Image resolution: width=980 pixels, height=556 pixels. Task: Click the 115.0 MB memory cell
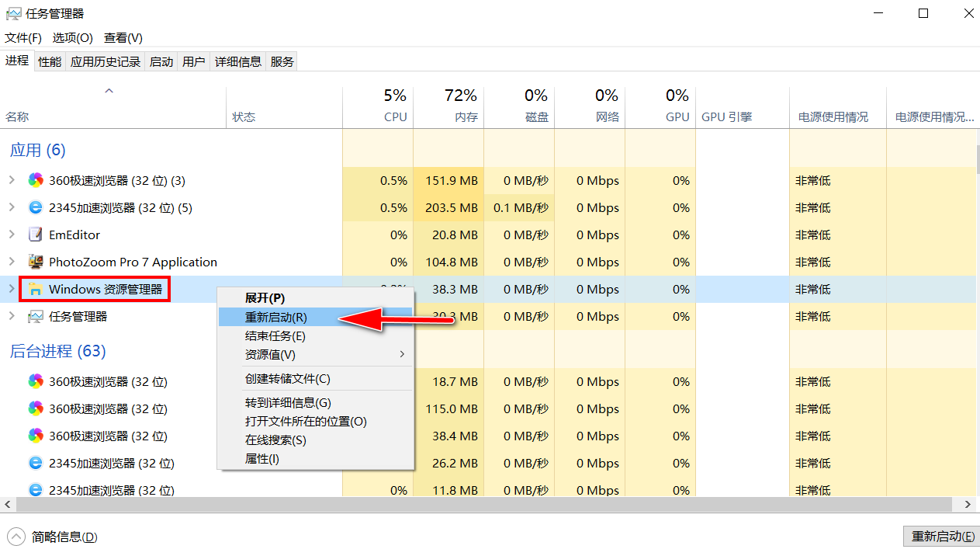(448, 408)
